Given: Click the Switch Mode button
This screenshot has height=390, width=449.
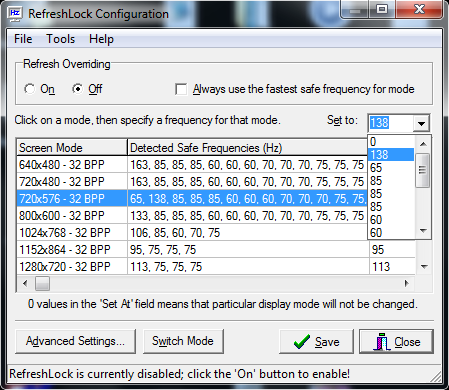Looking at the screenshot, I should pyautogui.click(x=183, y=341).
